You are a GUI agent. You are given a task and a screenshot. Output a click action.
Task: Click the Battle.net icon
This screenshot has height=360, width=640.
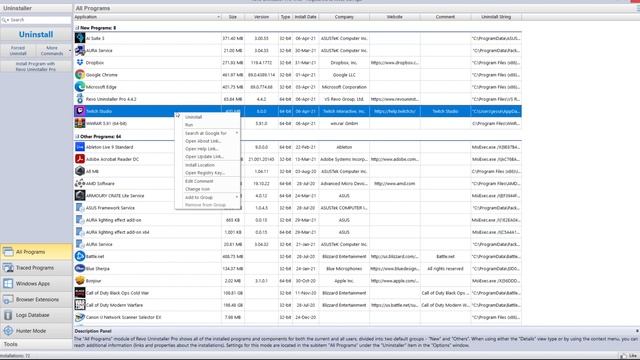point(80,256)
